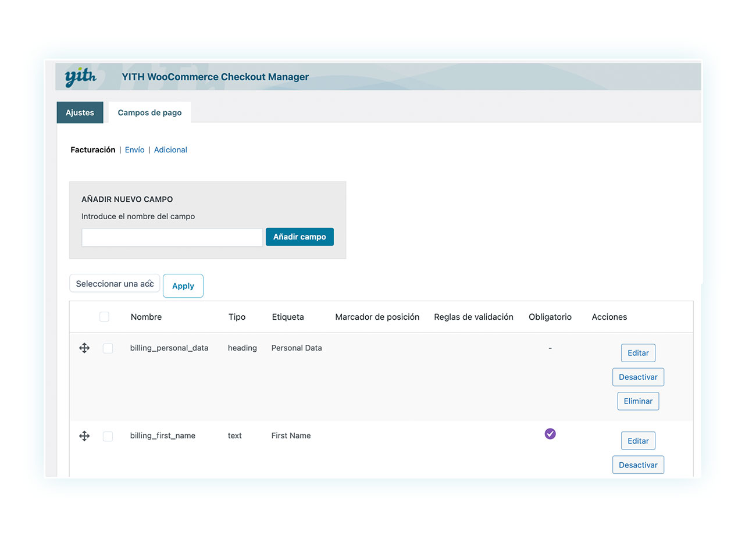Click the 'heading' type cell
Screen dimensions: 756x539
(243, 348)
